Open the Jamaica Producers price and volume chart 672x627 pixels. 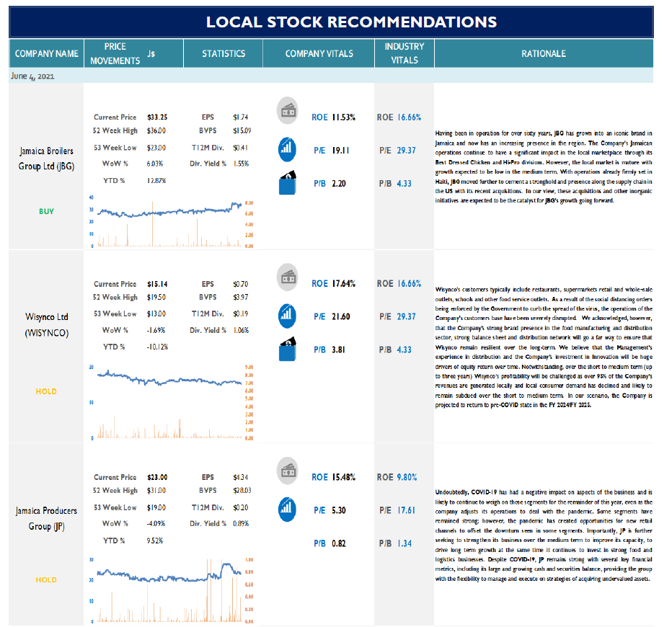pos(172,590)
